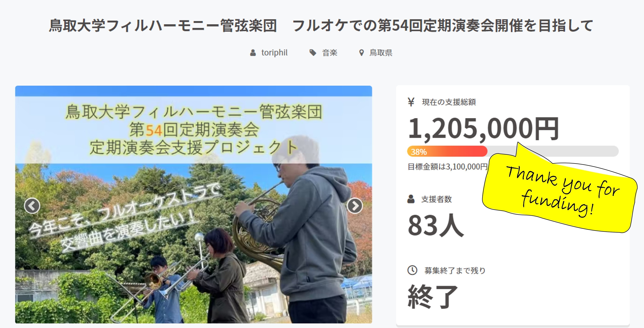Click the next slide arrow on carousel

coord(354,206)
